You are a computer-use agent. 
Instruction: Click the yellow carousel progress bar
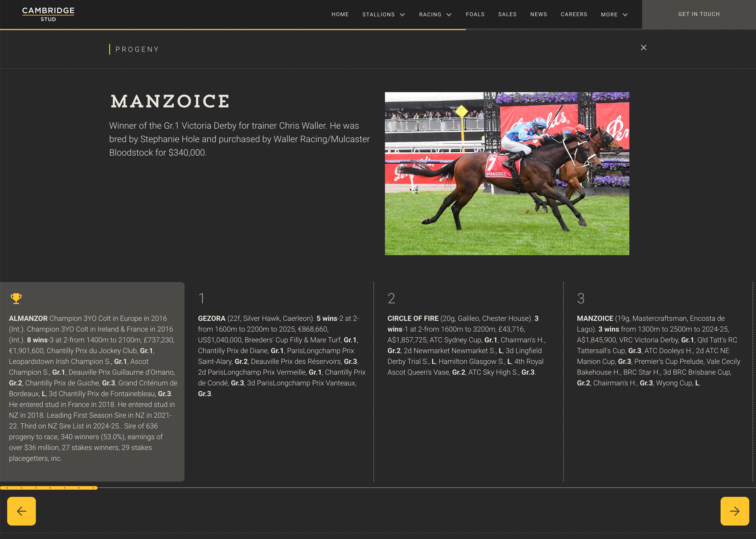click(49, 488)
